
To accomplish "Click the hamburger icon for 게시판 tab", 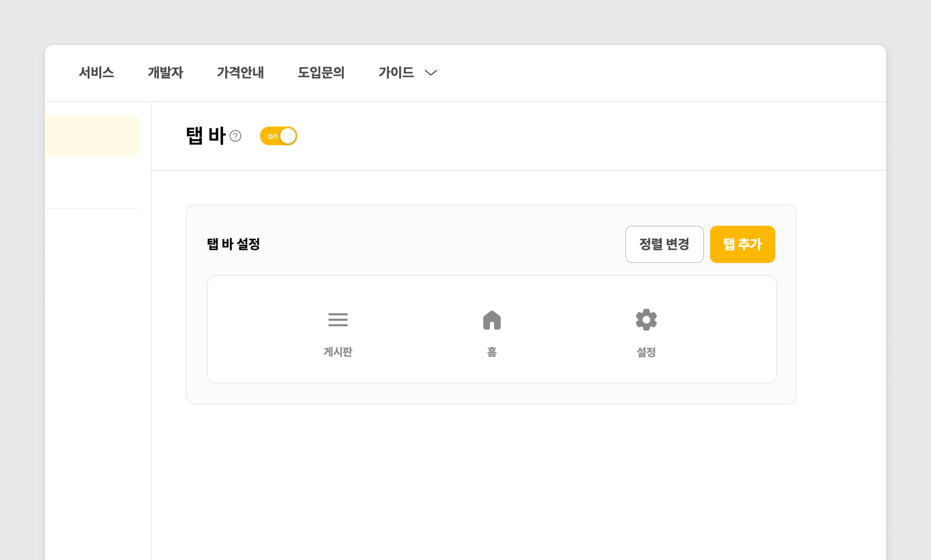I will 338,320.
